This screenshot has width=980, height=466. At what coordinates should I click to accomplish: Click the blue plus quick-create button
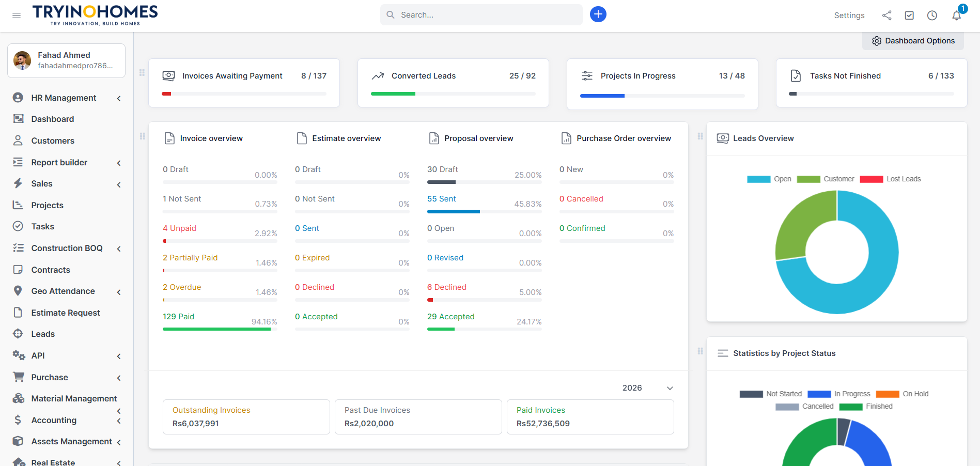598,14
